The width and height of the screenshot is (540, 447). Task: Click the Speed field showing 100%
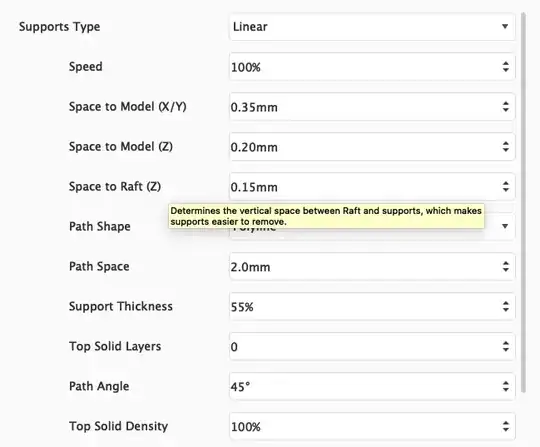[x=372, y=66]
